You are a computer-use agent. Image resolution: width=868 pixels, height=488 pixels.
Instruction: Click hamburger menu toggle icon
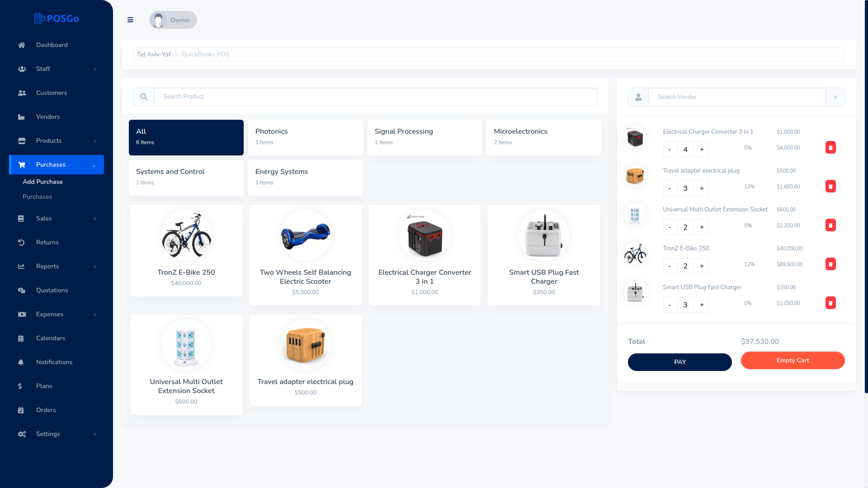point(130,20)
